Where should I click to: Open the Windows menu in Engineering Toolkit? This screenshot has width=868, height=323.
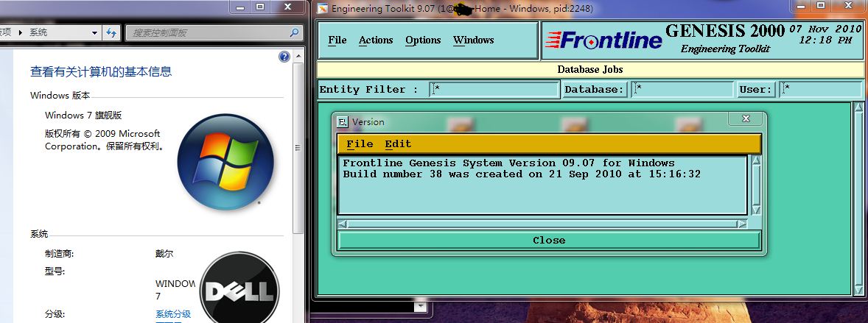pyautogui.click(x=473, y=40)
